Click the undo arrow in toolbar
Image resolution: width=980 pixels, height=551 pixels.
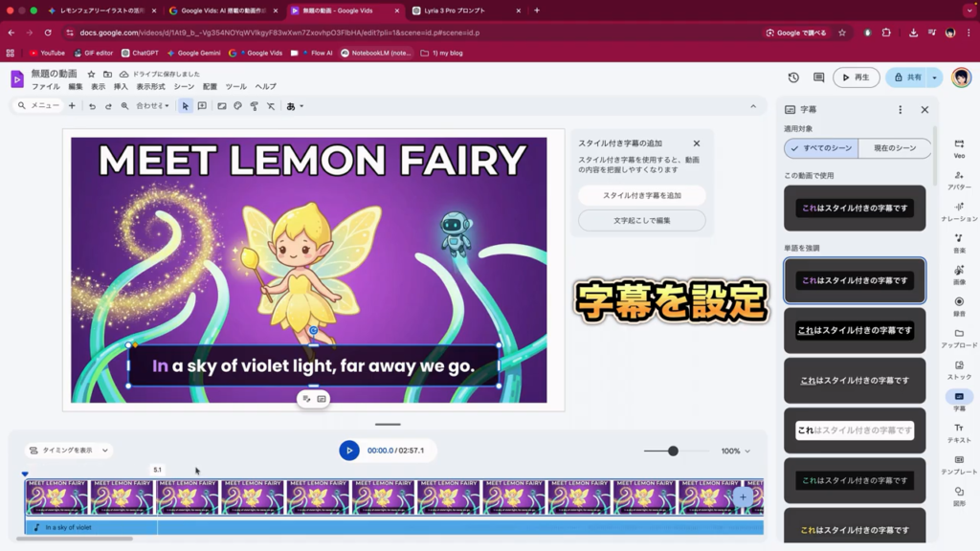(x=92, y=106)
